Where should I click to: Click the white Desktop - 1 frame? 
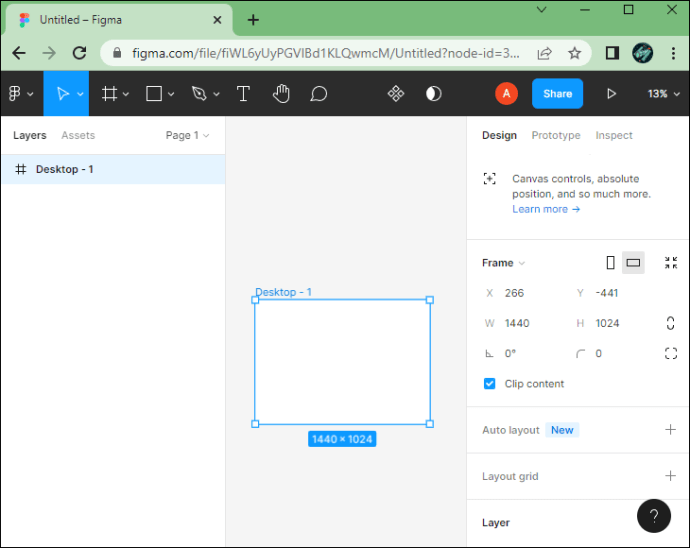point(342,362)
